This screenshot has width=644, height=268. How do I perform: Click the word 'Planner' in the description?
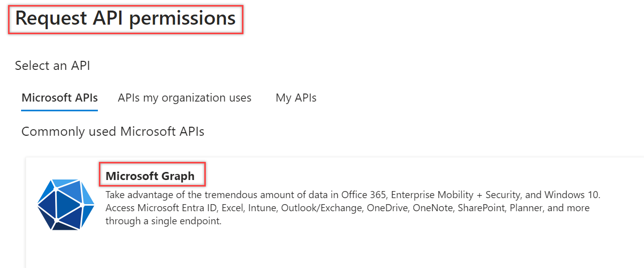[527, 208]
